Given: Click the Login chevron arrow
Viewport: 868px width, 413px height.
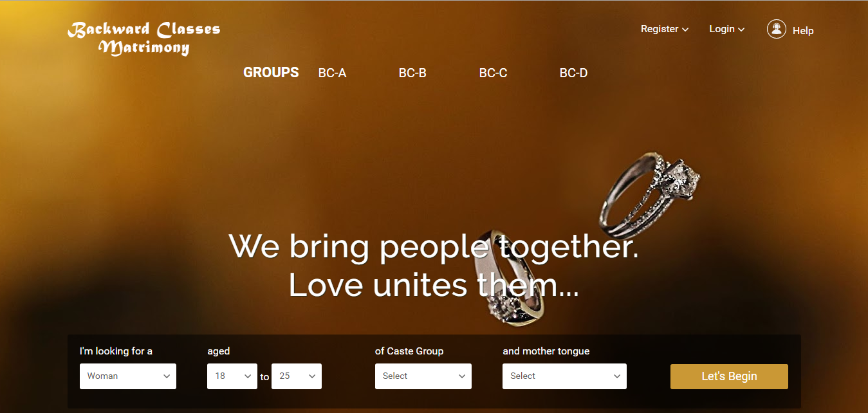Looking at the screenshot, I should (x=741, y=30).
